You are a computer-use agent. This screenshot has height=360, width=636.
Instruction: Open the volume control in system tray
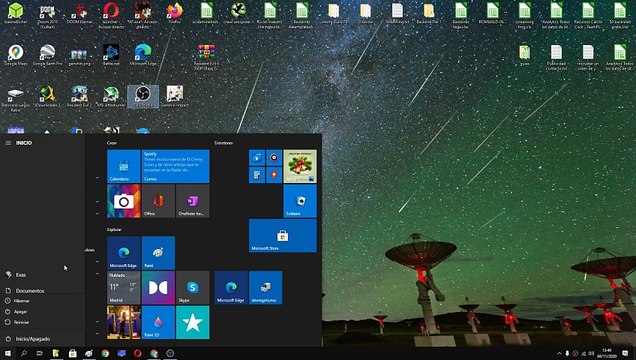tap(591, 354)
